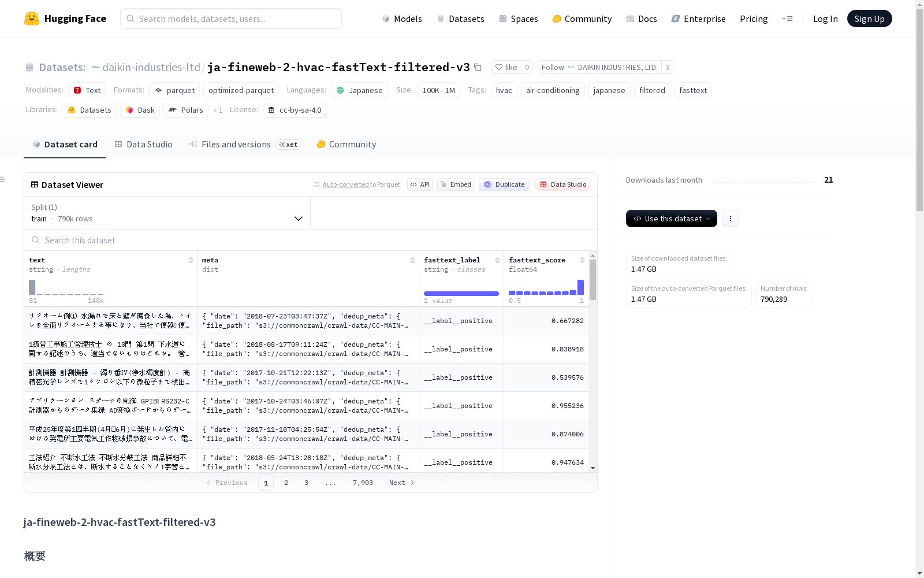Click the Embed button
The image size is (924, 578).
tap(456, 184)
